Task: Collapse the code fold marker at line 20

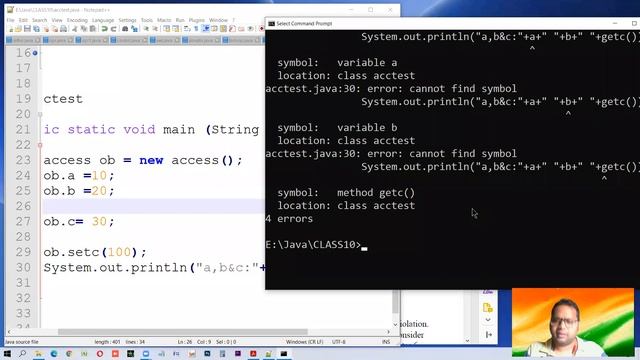Action: pos(40,114)
